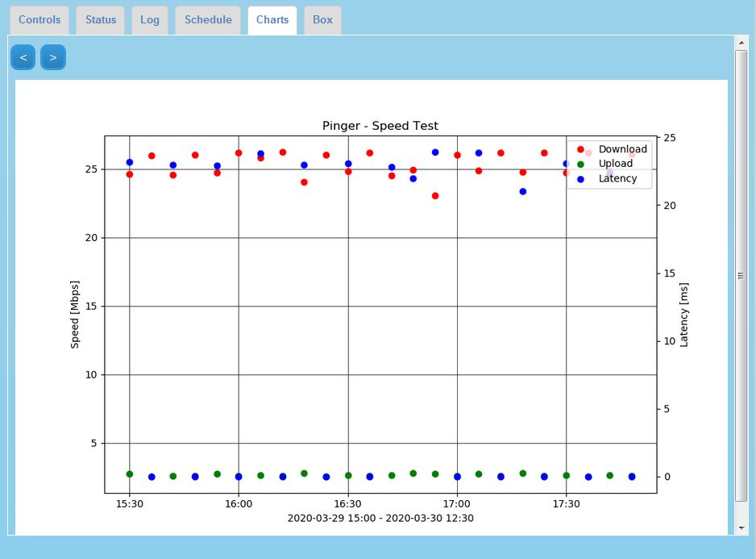Viewport: 756px width, 559px height.
Task: Click the 'Pinger - Speed Test' chart title
Action: point(380,126)
